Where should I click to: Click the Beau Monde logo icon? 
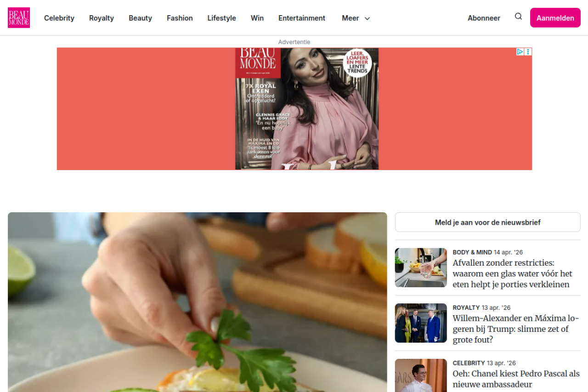click(19, 18)
